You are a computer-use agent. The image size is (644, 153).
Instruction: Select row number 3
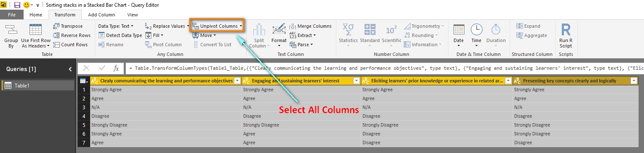(84, 107)
